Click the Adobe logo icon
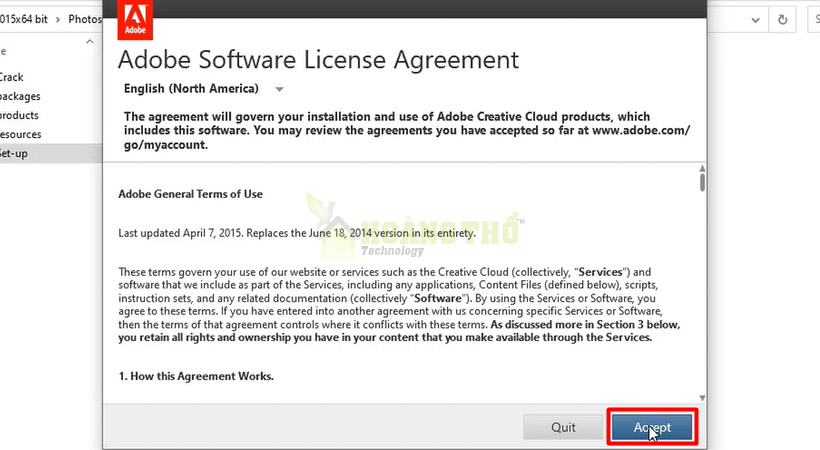The width and height of the screenshot is (820, 450). [x=135, y=20]
